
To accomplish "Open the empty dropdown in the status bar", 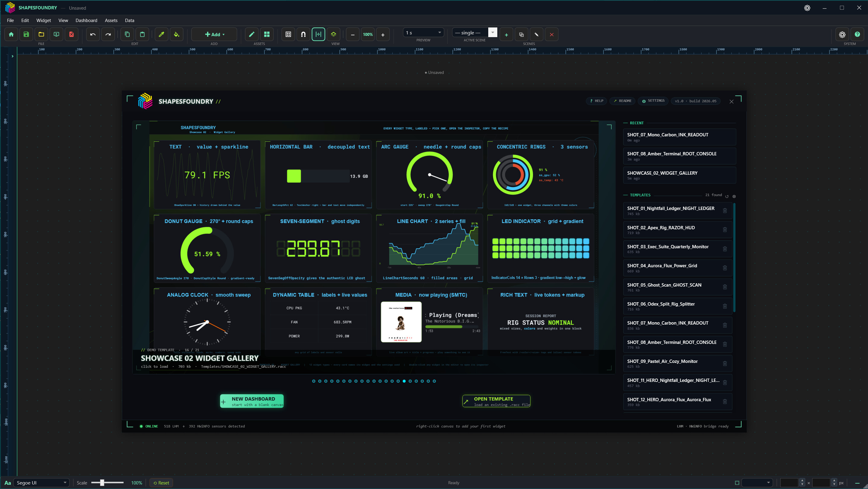I will click(757, 483).
